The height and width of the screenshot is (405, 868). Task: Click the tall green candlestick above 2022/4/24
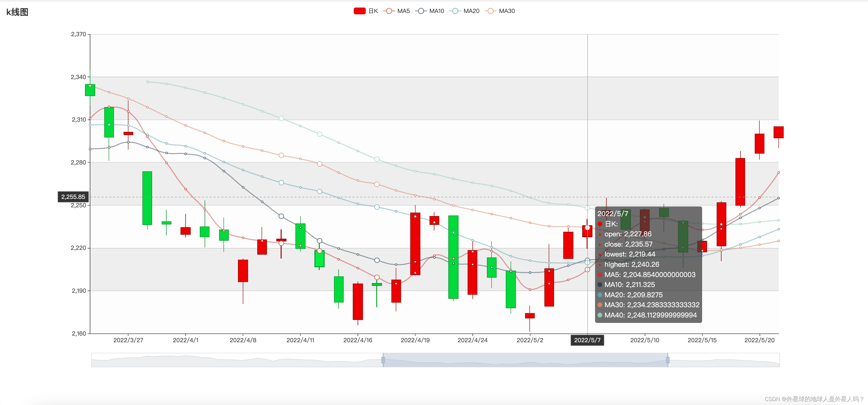pos(453,257)
